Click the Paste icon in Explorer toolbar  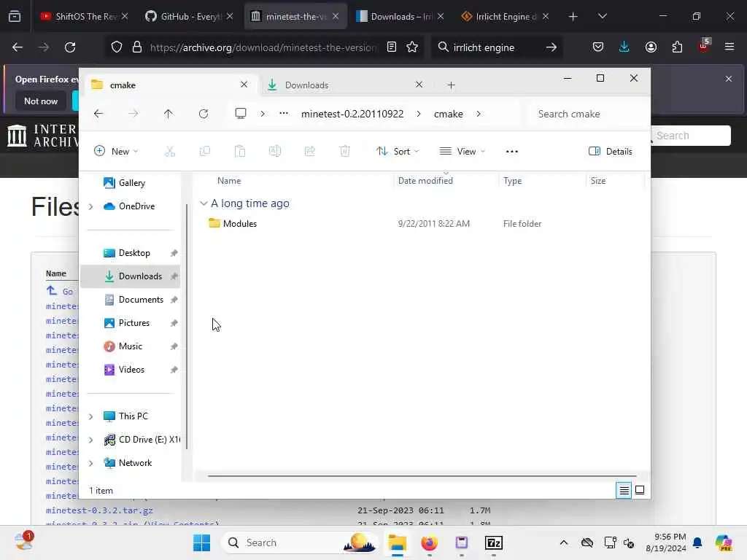click(240, 152)
